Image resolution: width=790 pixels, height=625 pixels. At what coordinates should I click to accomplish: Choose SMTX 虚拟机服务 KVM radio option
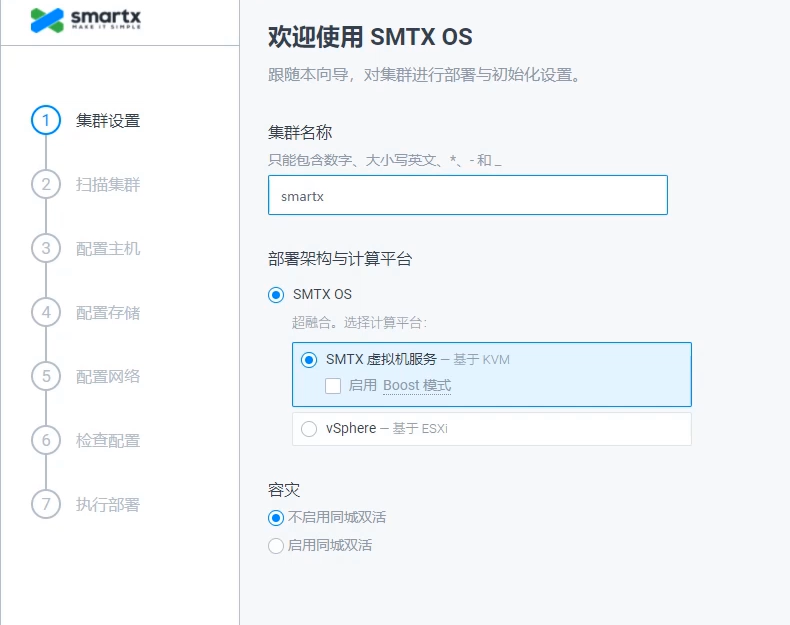[x=309, y=360]
